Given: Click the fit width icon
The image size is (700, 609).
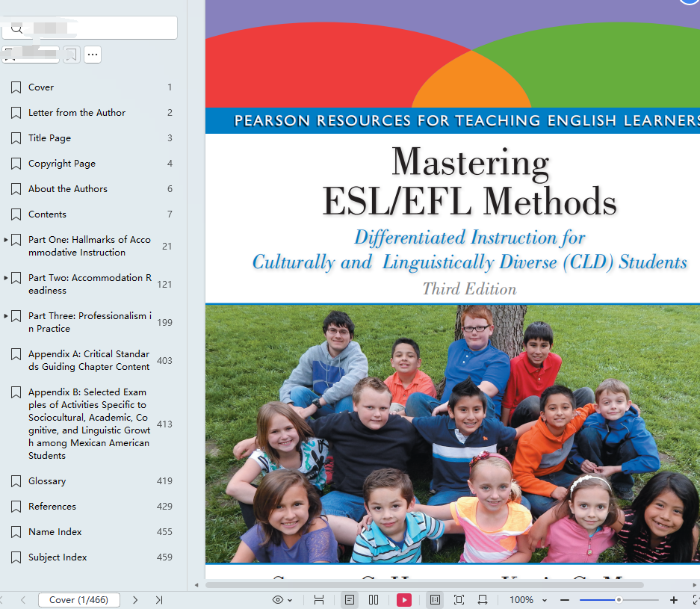Looking at the screenshot, I should (x=483, y=600).
